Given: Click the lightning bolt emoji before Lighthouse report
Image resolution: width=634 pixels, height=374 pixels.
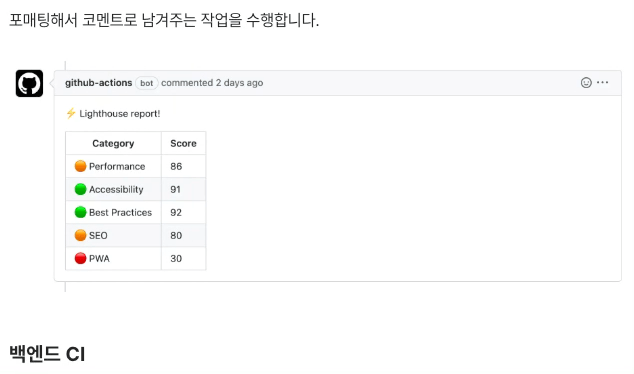Looking at the screenshot, I should (x=71, y=113).
